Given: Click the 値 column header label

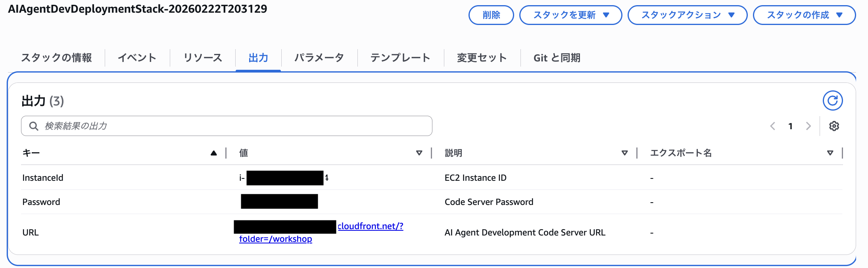Looking at the screenshot, I should pos(244,153).
